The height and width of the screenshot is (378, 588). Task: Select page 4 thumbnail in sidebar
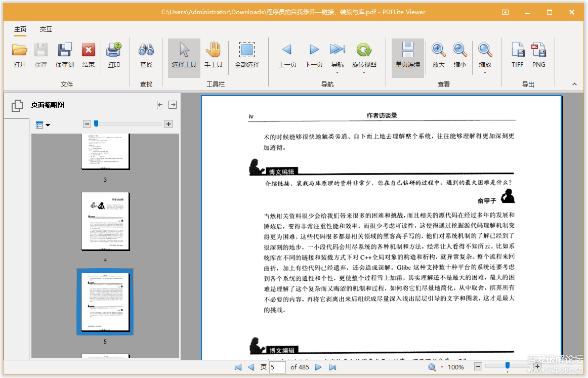pyautogui.click(x=105, y=222)
